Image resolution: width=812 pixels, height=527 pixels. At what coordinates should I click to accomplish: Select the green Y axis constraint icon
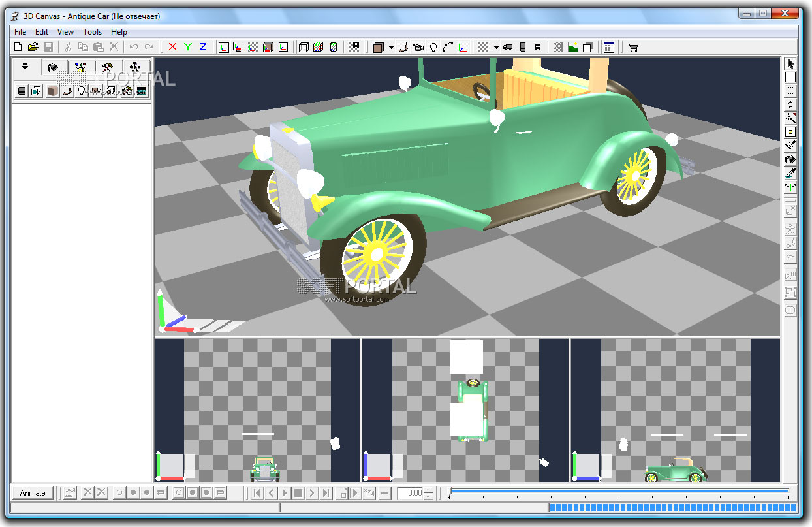[188, 47]
